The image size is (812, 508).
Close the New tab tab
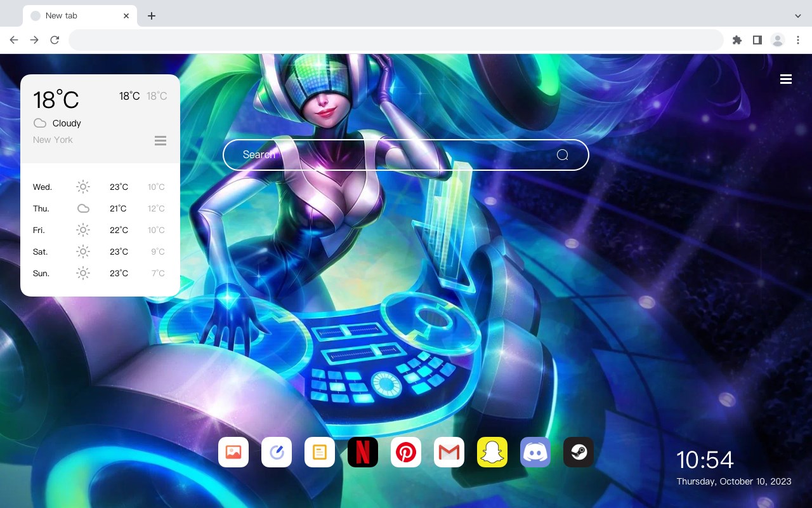(126, 16)
